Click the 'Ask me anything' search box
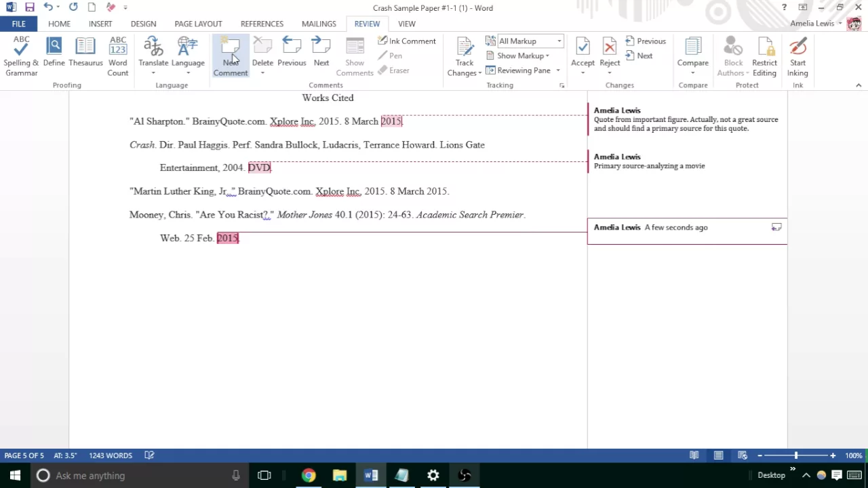This screenshot has width=868, height=488. coord(139,475)
